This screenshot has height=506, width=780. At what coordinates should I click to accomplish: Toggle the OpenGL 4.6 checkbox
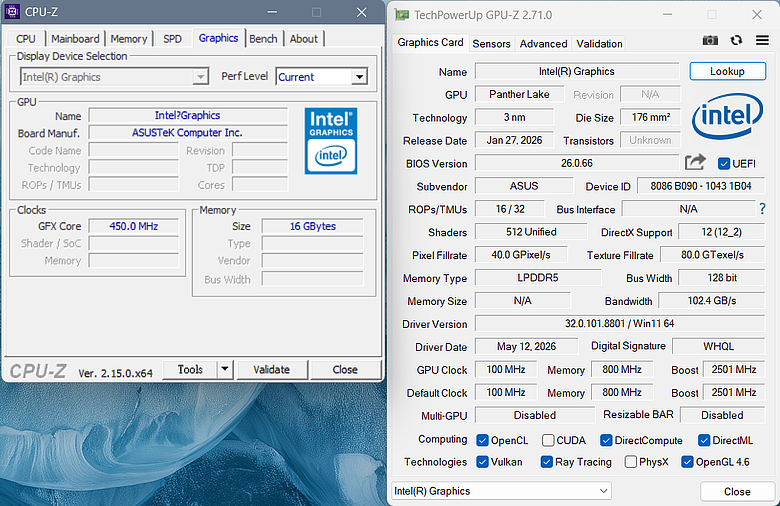(687, 462)
